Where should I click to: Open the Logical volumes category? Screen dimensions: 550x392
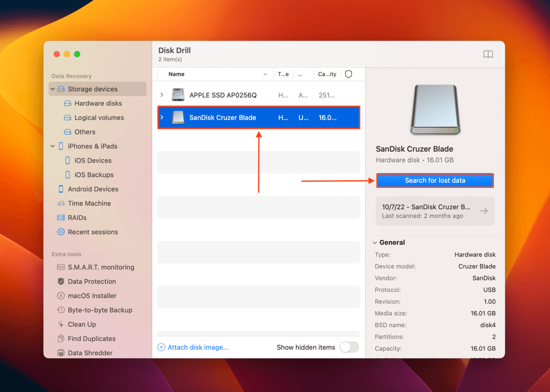point(99,118)
